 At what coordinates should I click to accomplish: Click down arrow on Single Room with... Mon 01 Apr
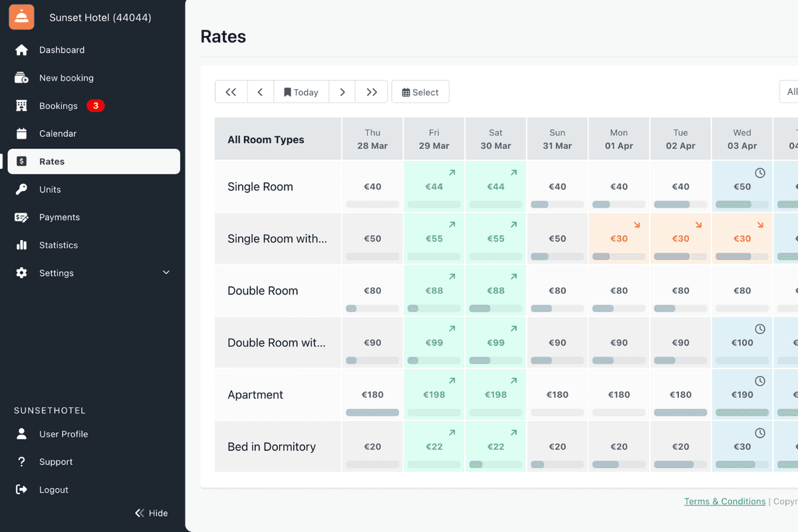[x=637, y=225]
